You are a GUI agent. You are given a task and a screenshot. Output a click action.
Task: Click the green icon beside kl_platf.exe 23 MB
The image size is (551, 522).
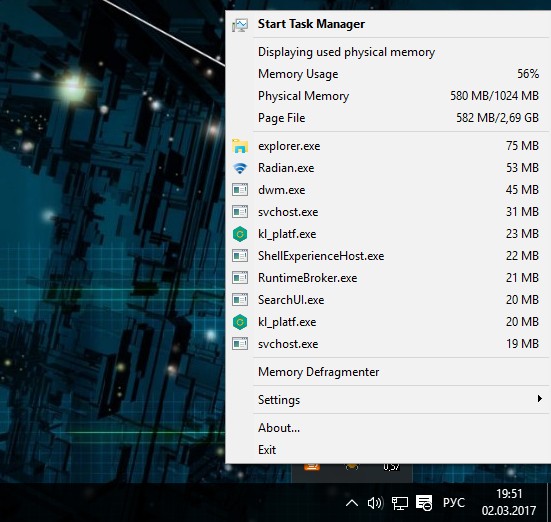pyautogui.click(x=240, y=234)
